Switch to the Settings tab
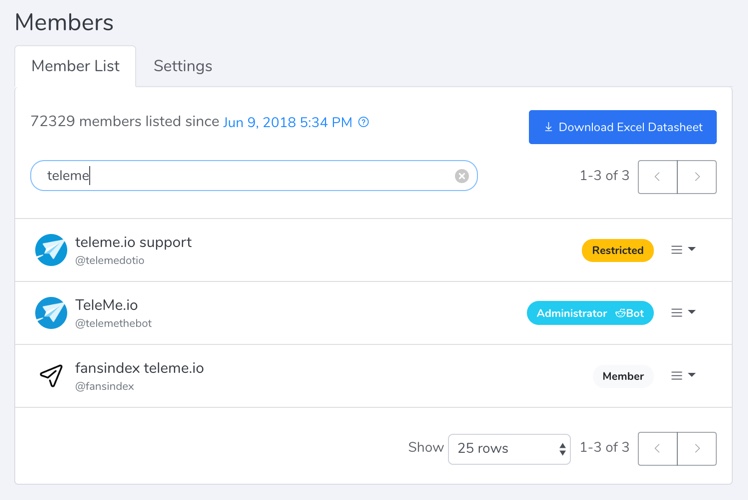This screenshot has width=748, height=500. coord(183,66)
